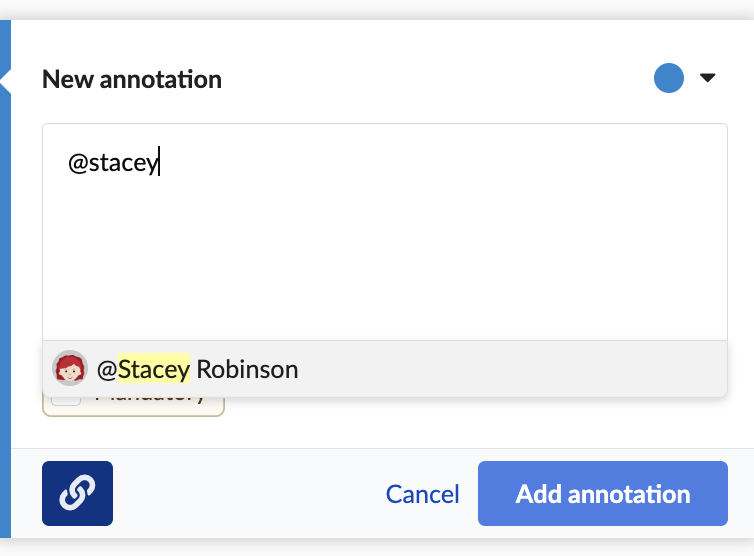Viewport: 754px width, 556px height.
Task: Tick the partially hidden Mandatory checkbox
Action: point(66,401)
